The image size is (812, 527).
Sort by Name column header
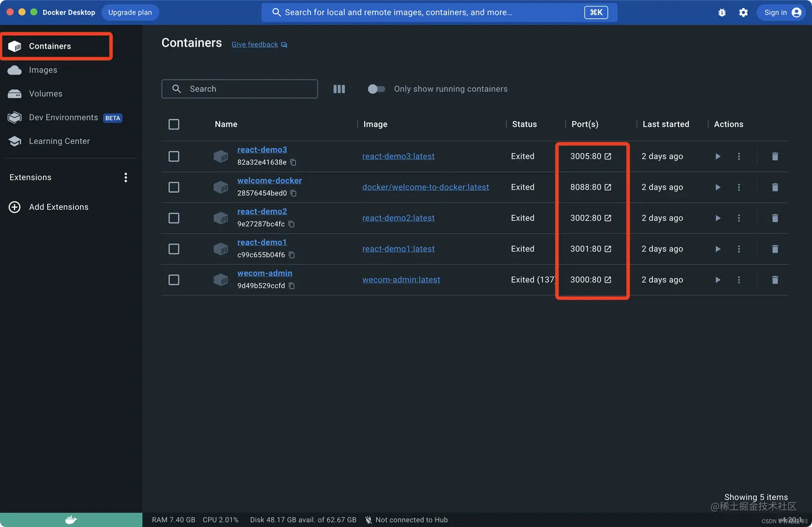pos(226,124)
